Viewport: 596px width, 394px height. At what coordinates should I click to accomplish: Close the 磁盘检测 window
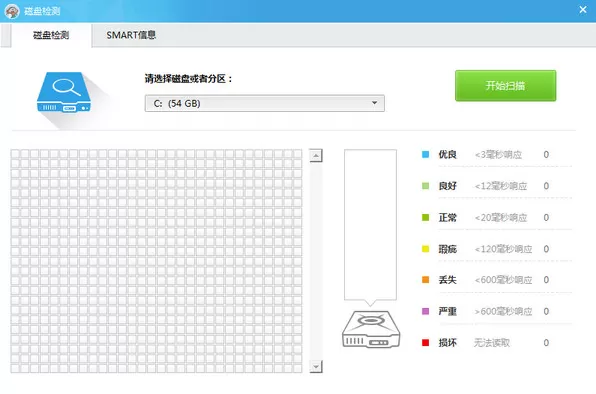583,10
